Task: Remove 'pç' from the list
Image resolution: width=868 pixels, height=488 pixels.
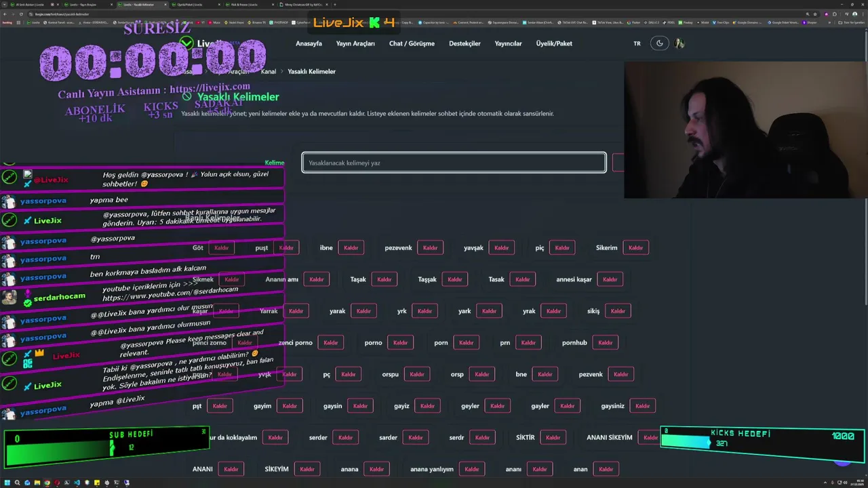Action: coord(348,374)
